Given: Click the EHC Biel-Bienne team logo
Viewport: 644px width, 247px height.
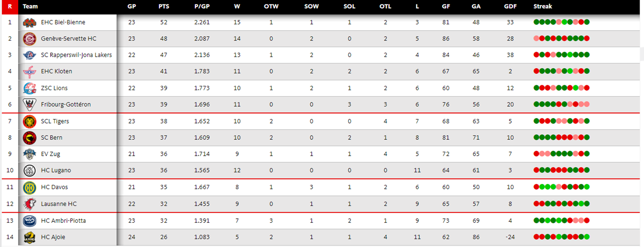Looking at the screenshot, I should pos(29,22).
